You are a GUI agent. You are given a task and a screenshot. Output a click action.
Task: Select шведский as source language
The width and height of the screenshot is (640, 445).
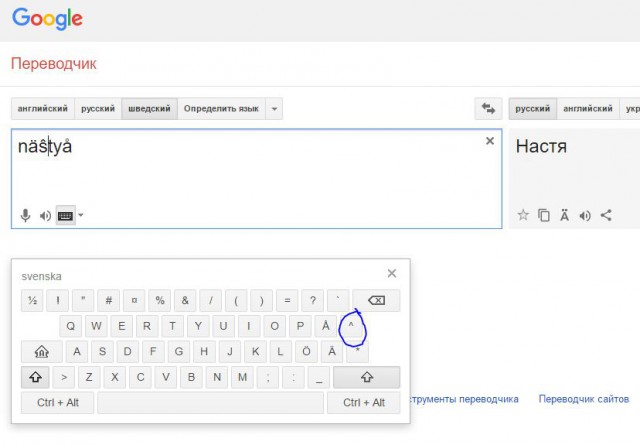tap(149, 109)
